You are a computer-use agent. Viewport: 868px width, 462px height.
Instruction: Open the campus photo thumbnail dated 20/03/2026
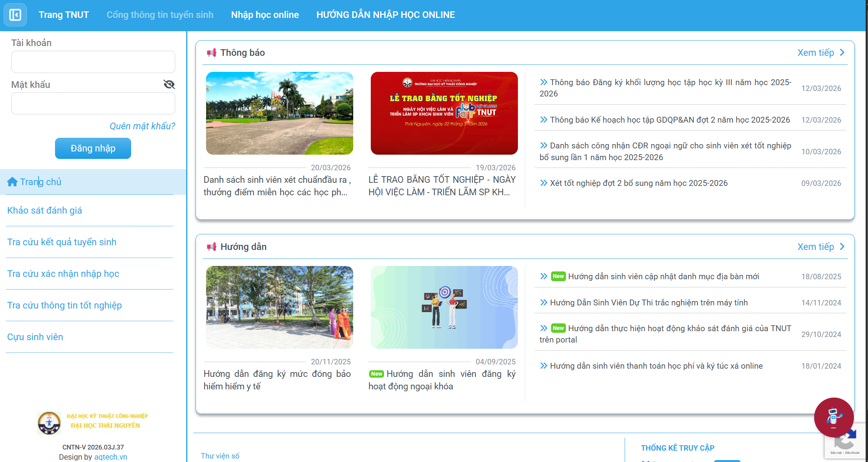point(279,113)
